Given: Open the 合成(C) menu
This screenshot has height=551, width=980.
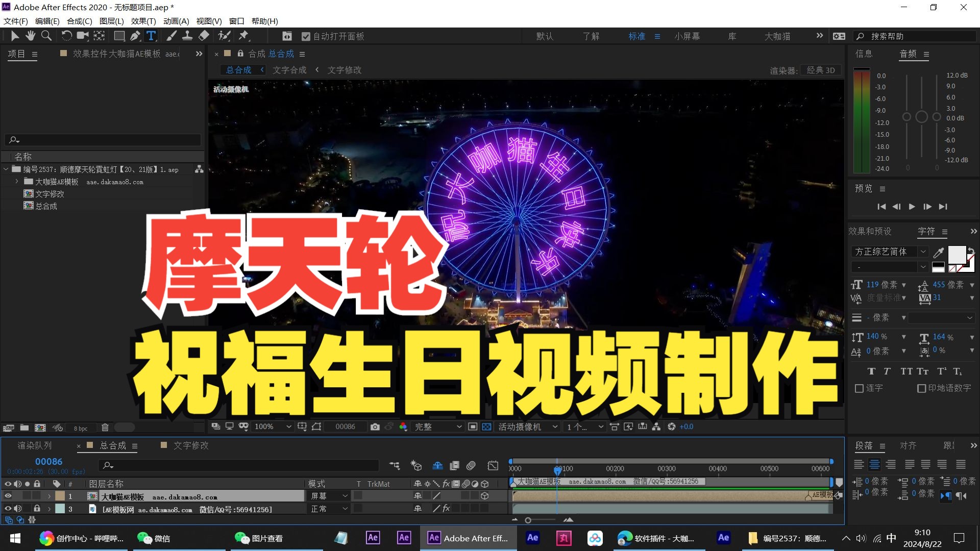Looking at the screenshot, I should (80, 21).
